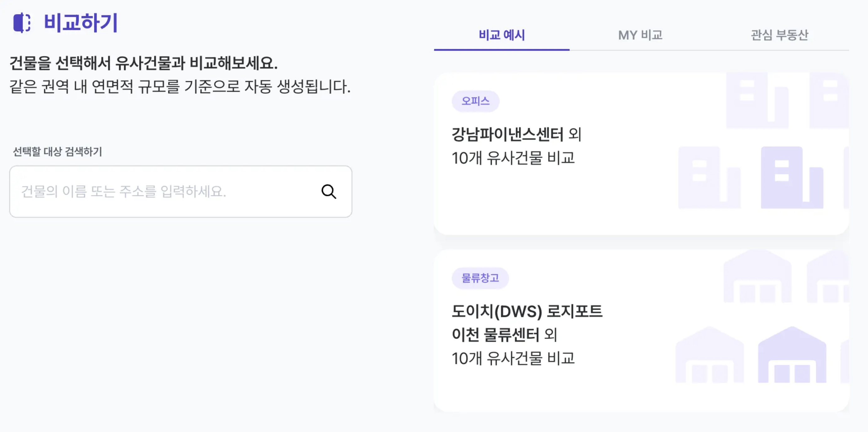Switch to the 비교 예시 tab
This screenshot has width=868, height=432.
[502, 35]
